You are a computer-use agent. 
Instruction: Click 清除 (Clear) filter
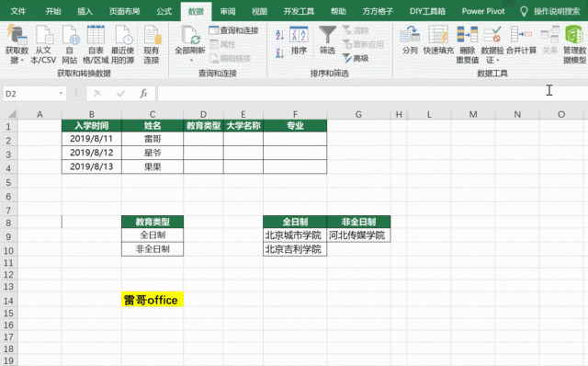pyautogui.click(x=356, y=30)
